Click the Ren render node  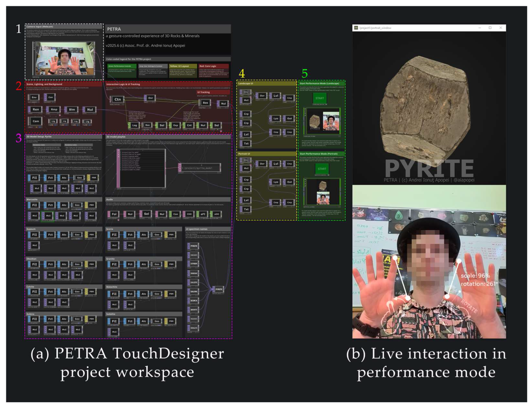pos(36,110)
